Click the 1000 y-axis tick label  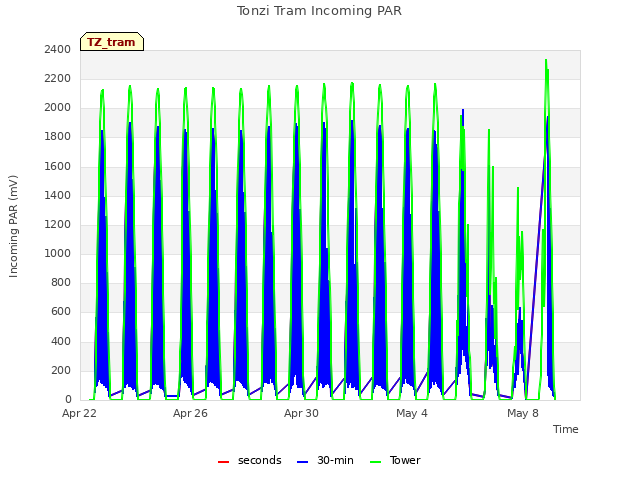coord(58,253)
